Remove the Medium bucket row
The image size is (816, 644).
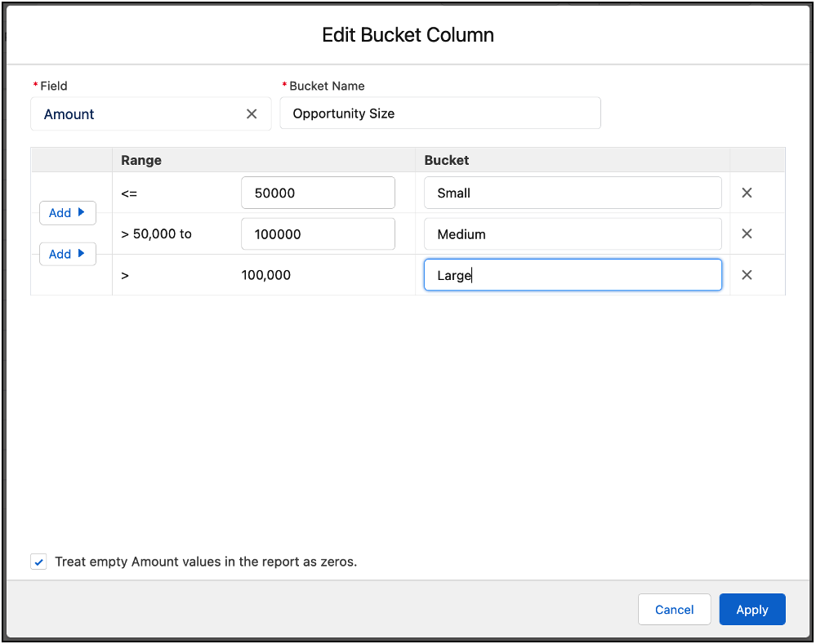(746, 233)
